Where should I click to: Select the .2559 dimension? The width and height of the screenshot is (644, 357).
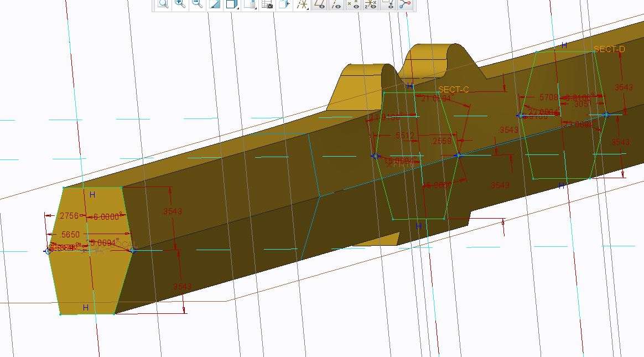[x=442, y=141]
